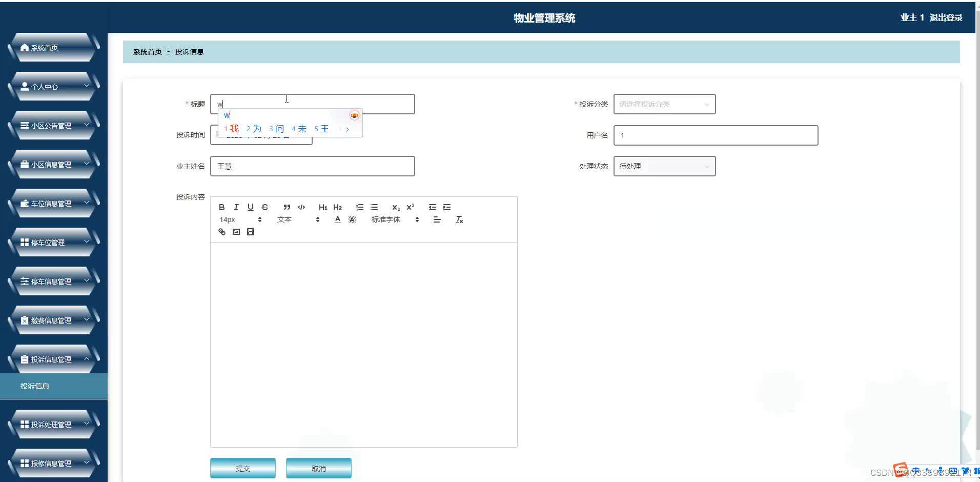Focus the 标题 input field
This screenshot has height=482, width=980.
[x=312, y=104]
